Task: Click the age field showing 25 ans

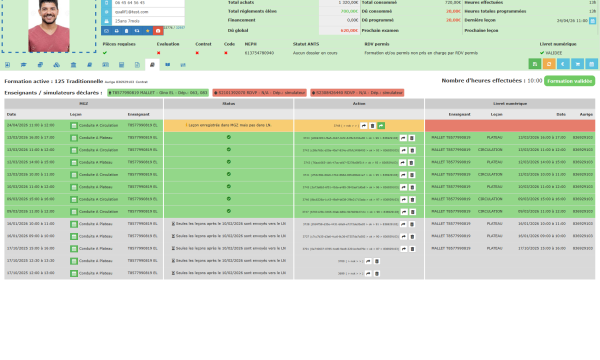Action: pos(148,21)
